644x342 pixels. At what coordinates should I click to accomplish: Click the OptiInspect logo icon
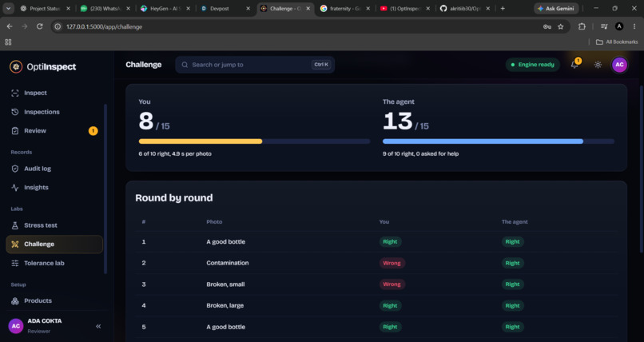tap(16, 66)
